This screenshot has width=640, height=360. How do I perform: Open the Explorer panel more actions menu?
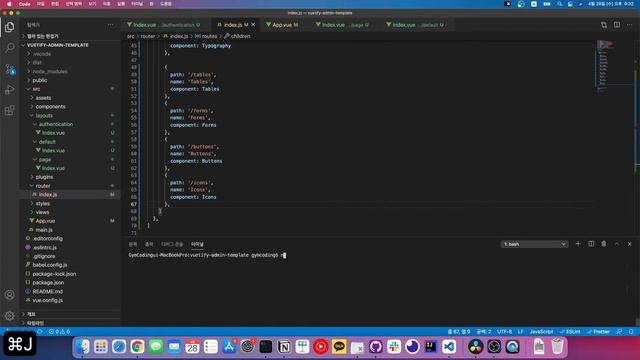111,25
